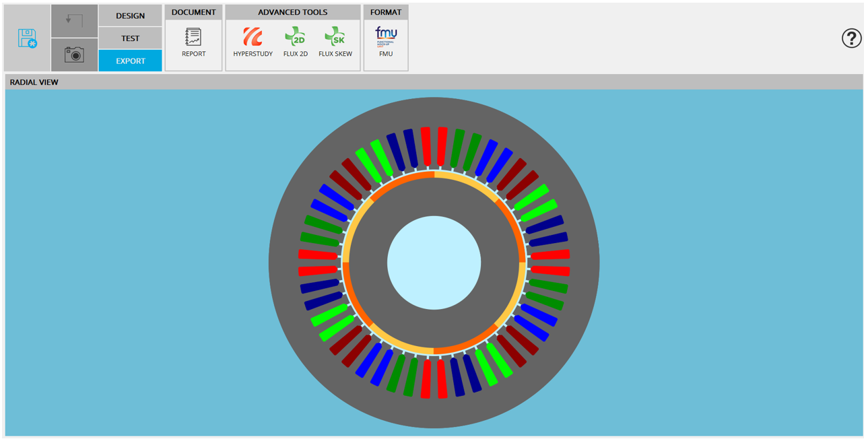The image size is (868, 441).
Task: Open help via the question mark icon
Action: (851, 38)
